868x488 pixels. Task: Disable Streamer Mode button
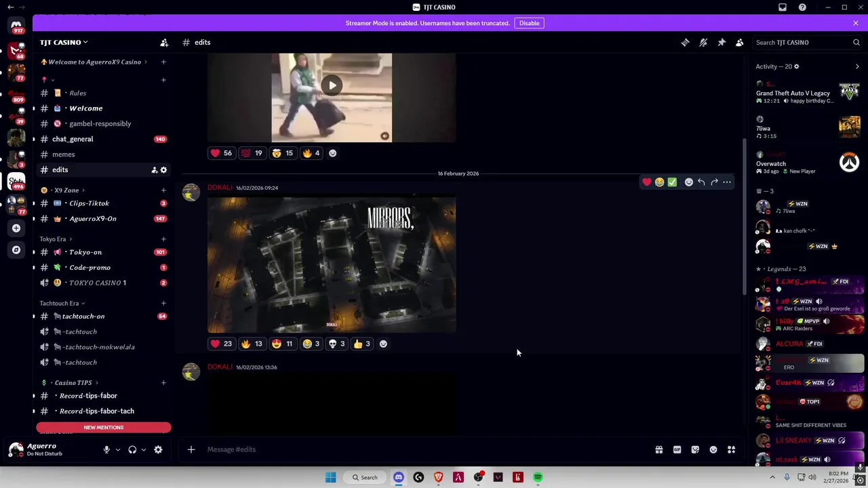[529, 23]
